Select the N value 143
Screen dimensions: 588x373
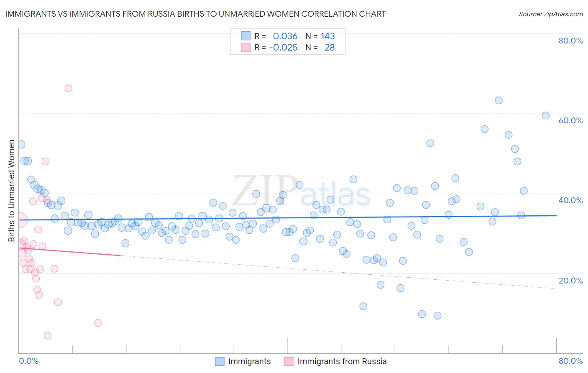328,36
